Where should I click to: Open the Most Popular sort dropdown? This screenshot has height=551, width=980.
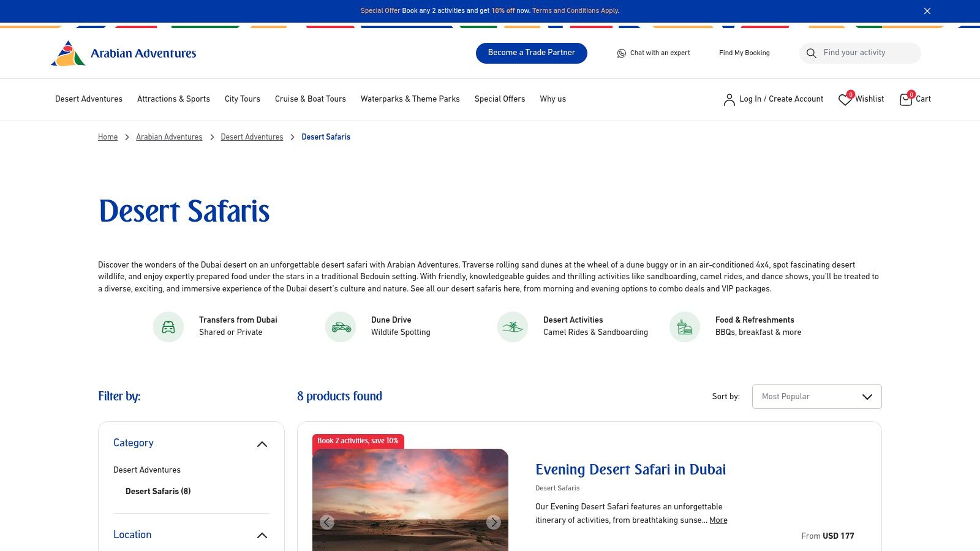[816, 397]
